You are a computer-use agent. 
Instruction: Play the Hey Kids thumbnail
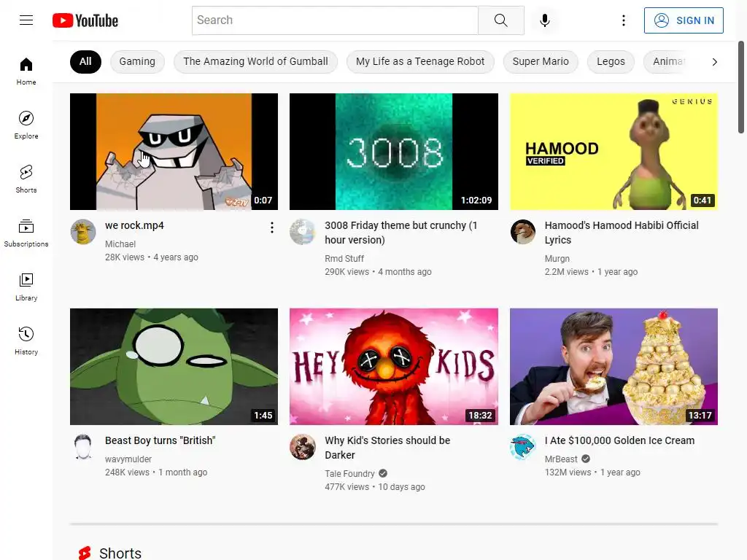point(394,367)
